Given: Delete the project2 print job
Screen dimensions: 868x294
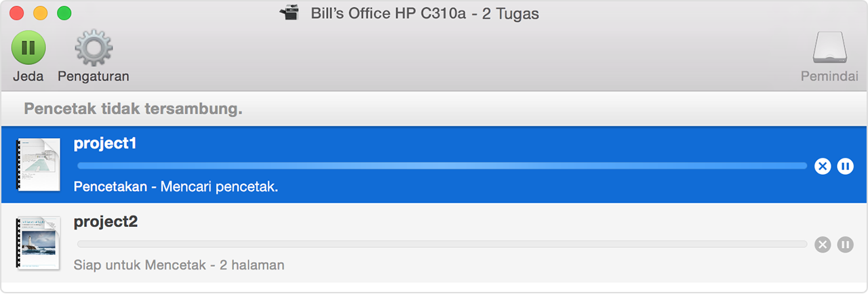Looking at the screenshot, I should (x=823, y=245).
